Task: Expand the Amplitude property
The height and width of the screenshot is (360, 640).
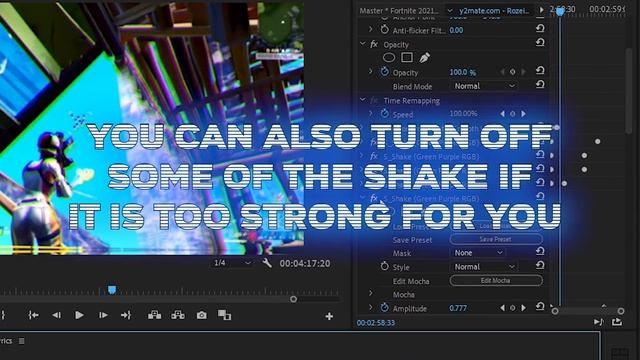Action: point(371,307)
